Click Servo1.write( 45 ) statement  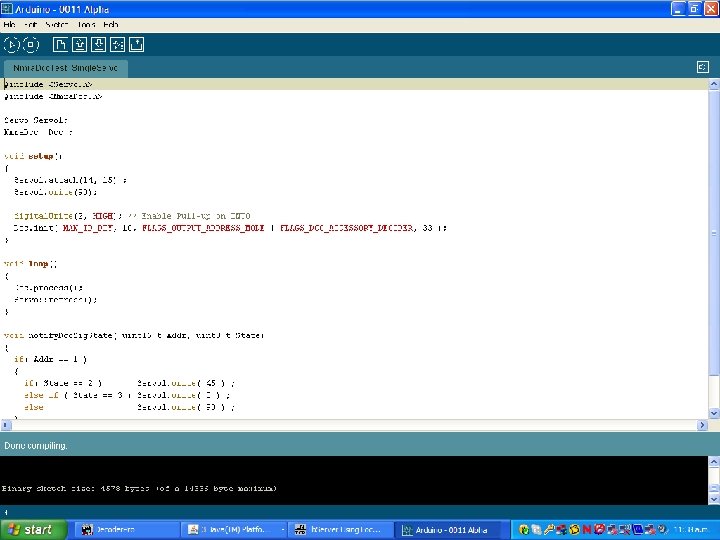(x=186, y=383)
